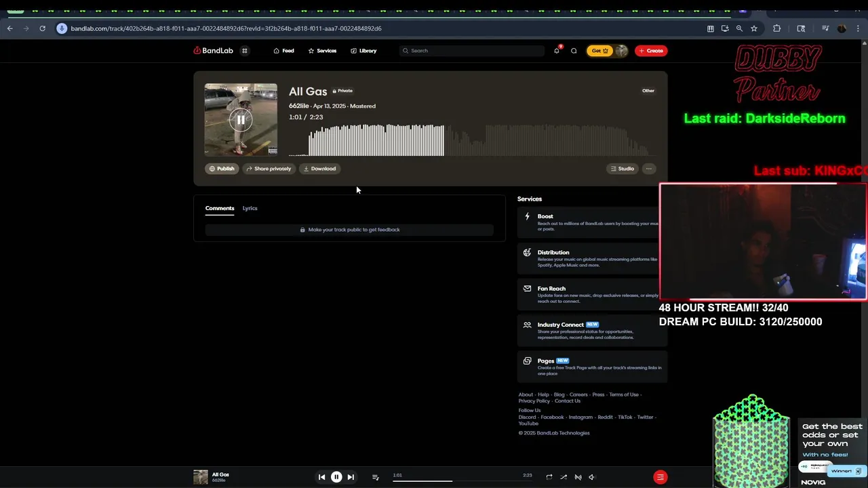Screen dimensions: 868x488
Task: Open the apps grid icon beside BandLab
Action: pyautogui.click(x=245, y=51)
